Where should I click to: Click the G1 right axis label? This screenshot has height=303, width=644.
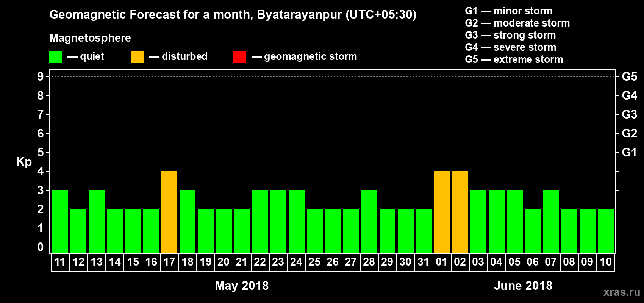point(630,152)
